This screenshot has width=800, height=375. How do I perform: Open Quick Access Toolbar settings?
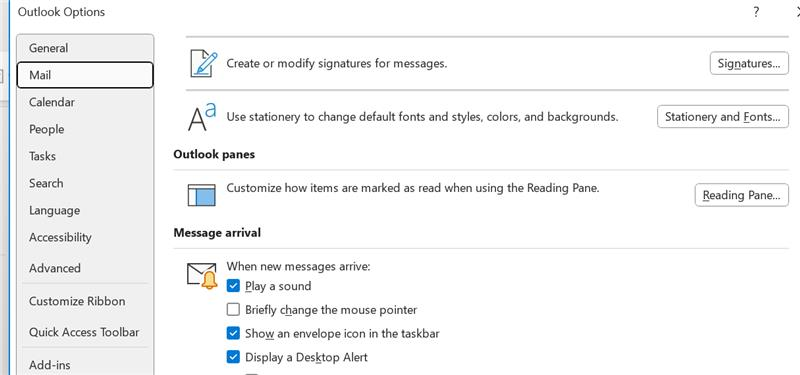coord(85,332)
